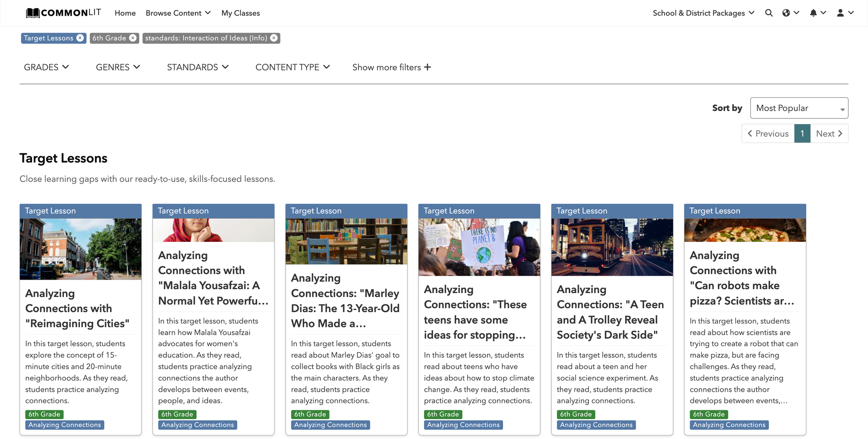Remove the Target Lessons filter chip
The width and height of the screenshot is (868, 439).
coord(80,38)
